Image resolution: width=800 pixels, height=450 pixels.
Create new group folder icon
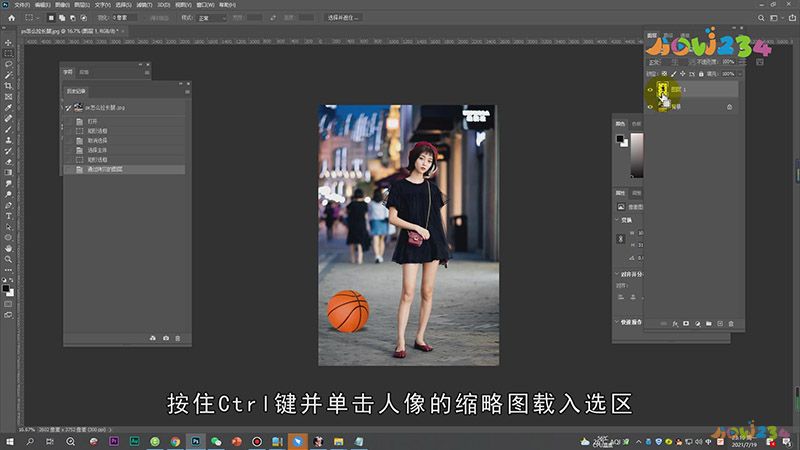(709, 323)
